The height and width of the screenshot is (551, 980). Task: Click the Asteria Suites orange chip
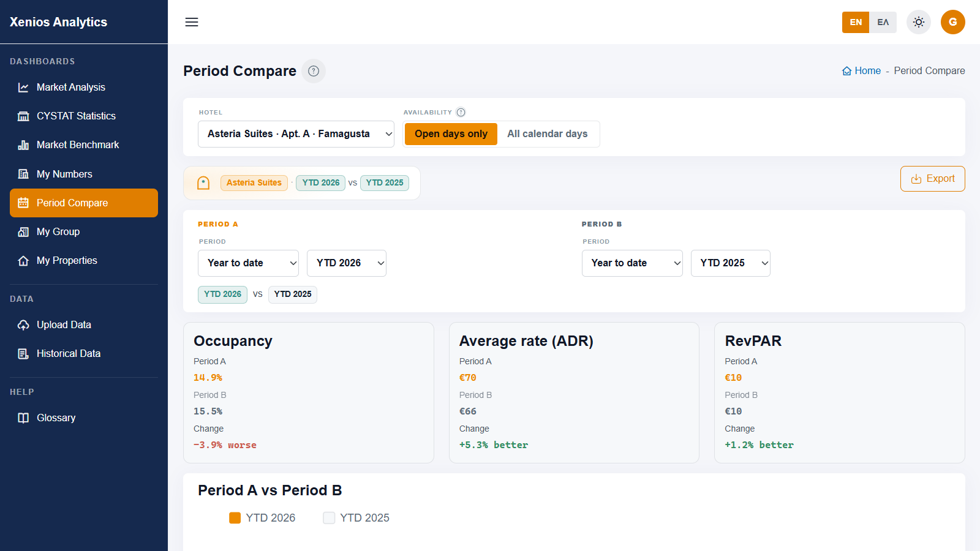pyautogui.click(x=254, y=183)
